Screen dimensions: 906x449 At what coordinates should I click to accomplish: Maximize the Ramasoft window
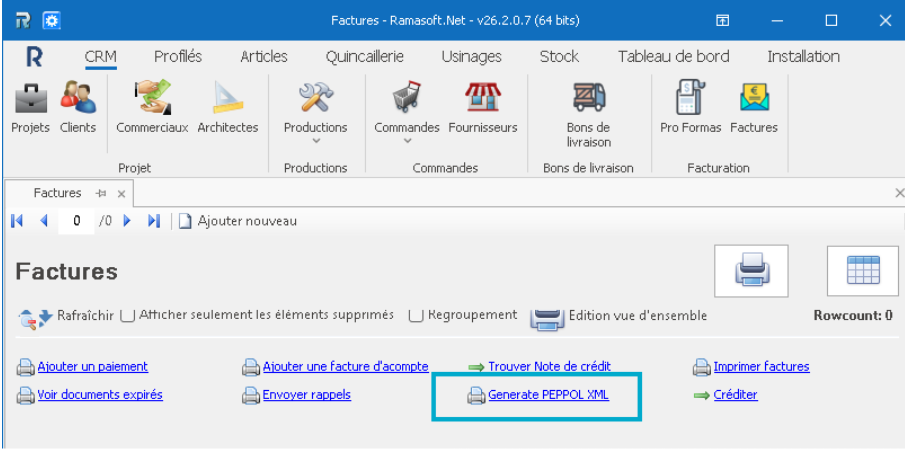[x=831, y=21]
